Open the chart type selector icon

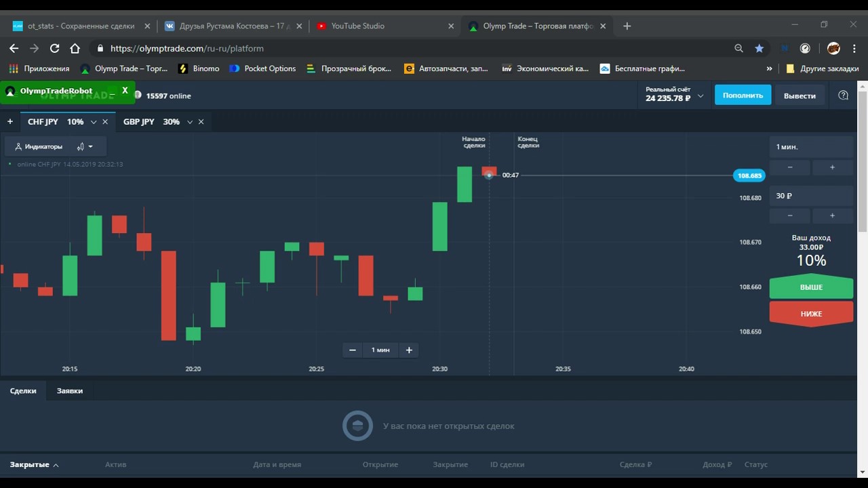84,146
